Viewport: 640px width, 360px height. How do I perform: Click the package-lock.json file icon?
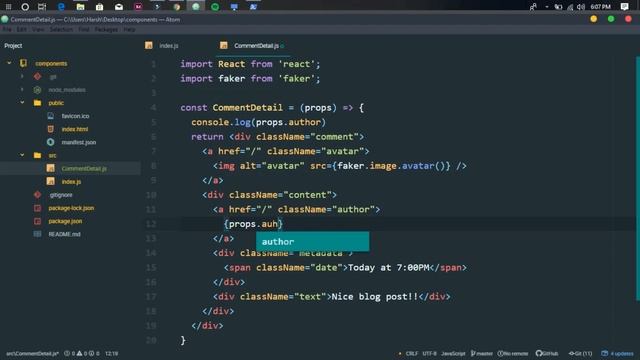click(38, 208)
